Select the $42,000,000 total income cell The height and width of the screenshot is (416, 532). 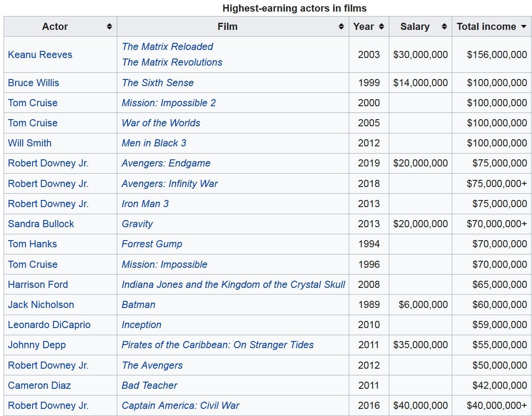[491, 385]
